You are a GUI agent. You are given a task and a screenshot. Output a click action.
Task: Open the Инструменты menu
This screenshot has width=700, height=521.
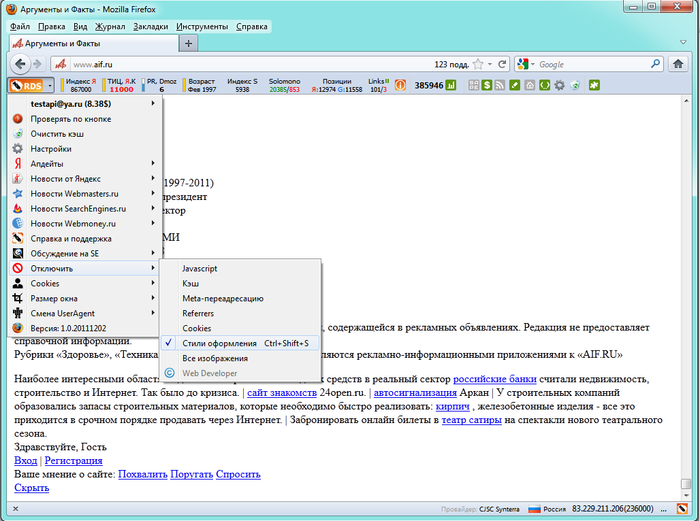click(x=202, y=27)
